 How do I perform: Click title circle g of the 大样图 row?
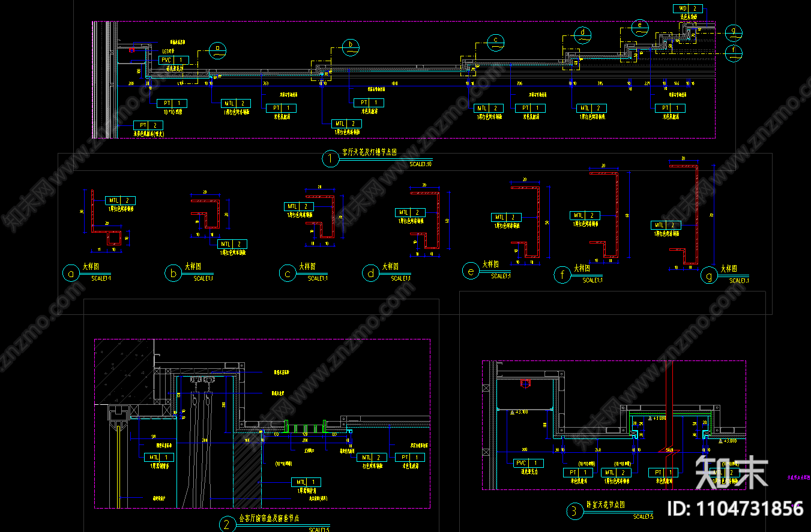point(709,276)
